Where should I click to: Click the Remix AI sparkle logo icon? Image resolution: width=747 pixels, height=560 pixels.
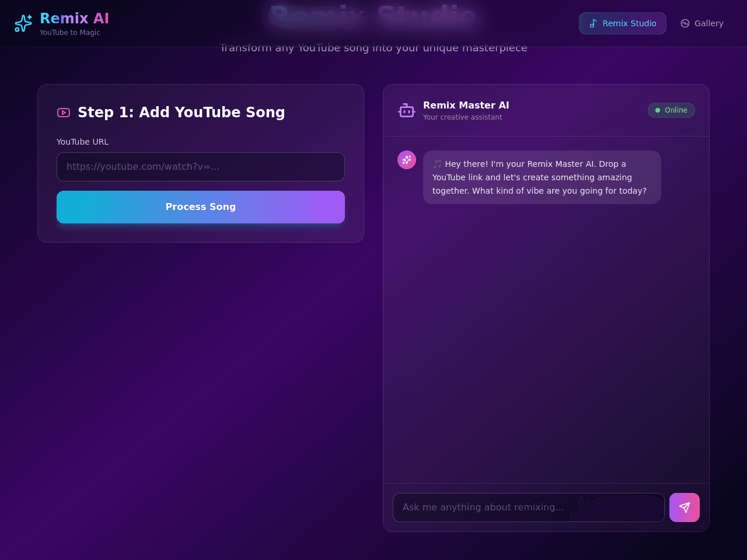23,23
